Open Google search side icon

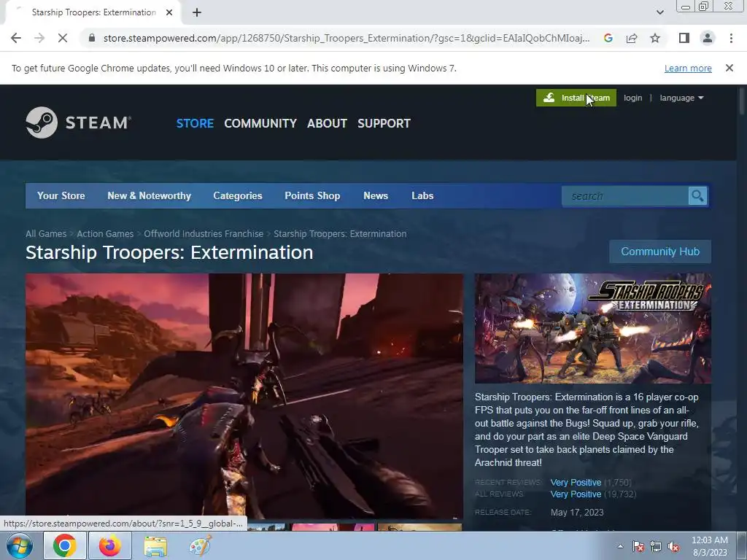coord(608,38)
